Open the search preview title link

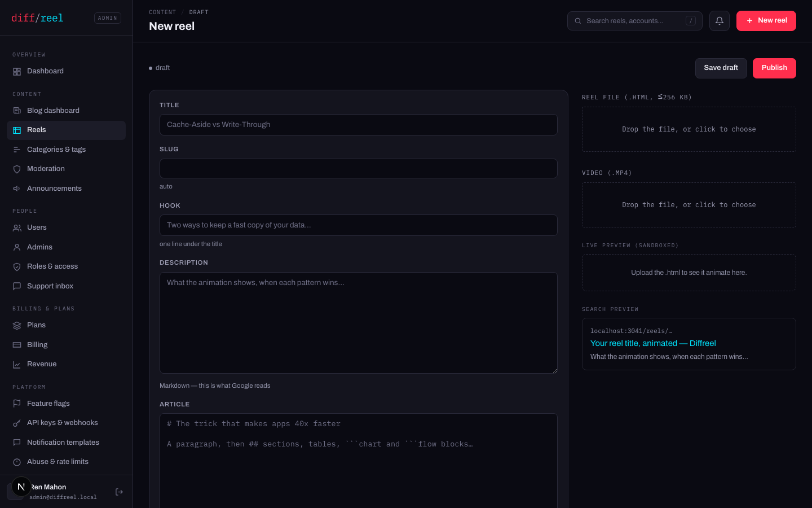tap(653, 343)
